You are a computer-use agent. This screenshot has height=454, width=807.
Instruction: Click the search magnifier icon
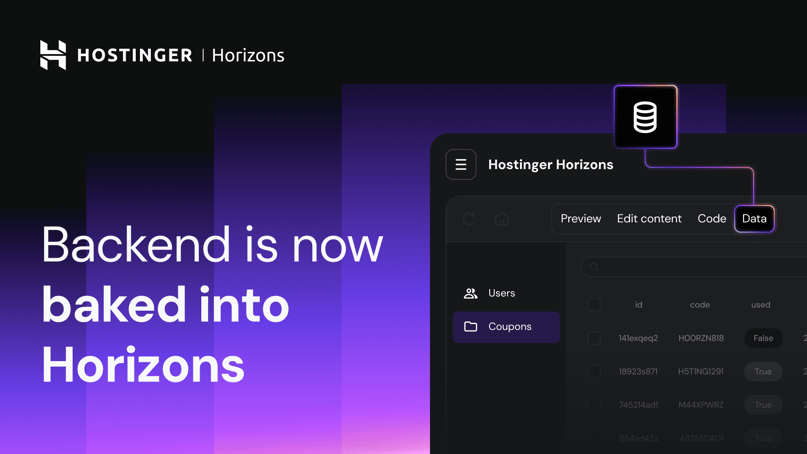point(594,267)
